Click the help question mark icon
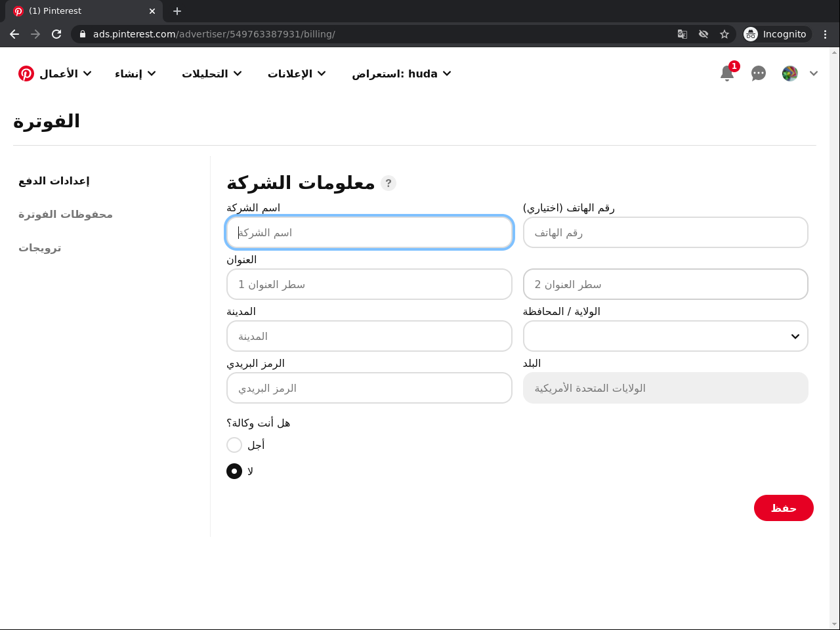Image resolution: width=840 pixels, height=630 pixels. (x=388, y=183)
